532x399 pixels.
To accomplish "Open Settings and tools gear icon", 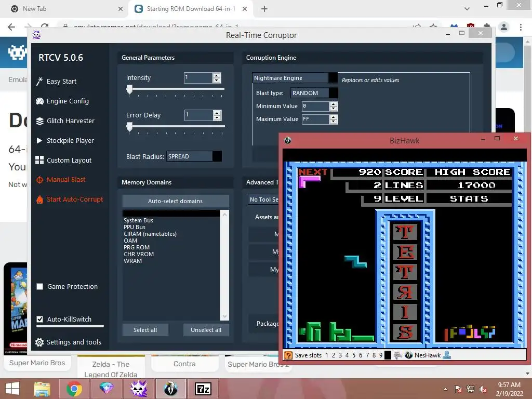I will 39,342.
